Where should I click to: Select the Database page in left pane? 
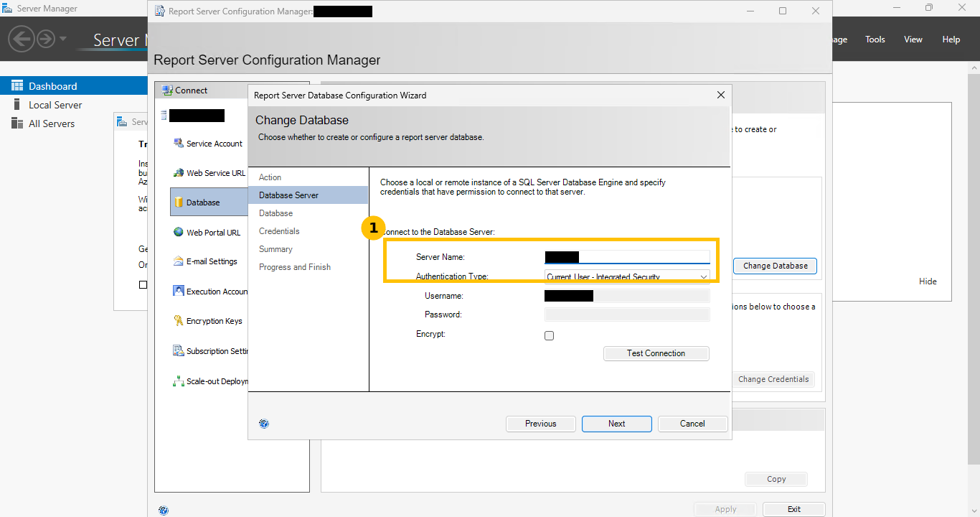(x=209, y=202)
